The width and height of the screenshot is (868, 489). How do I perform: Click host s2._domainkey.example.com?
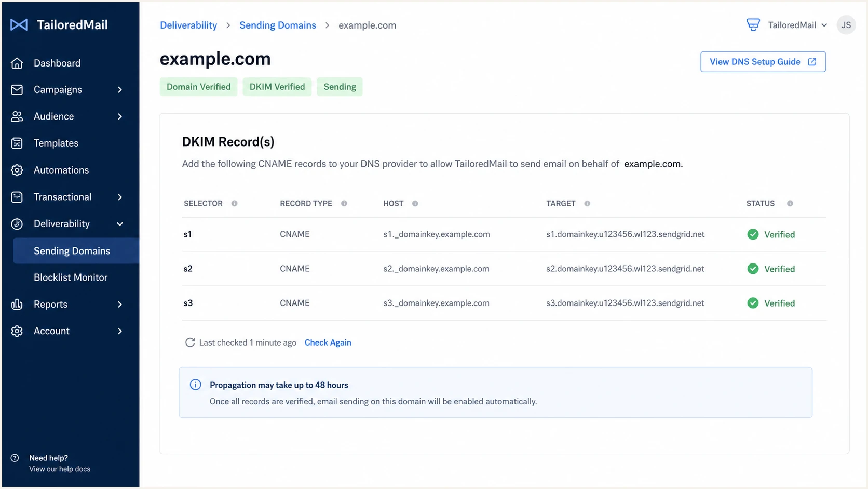pos(436,269)
